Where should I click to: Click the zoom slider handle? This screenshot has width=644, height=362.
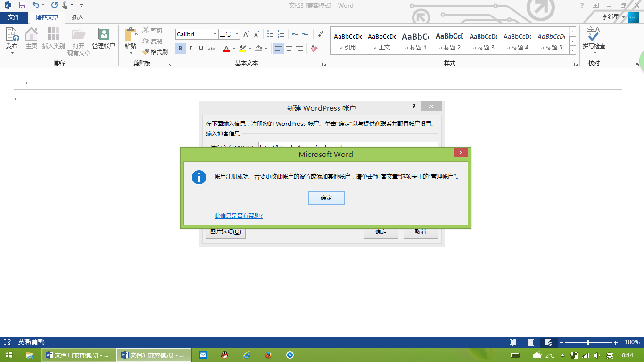click(588, 342)
